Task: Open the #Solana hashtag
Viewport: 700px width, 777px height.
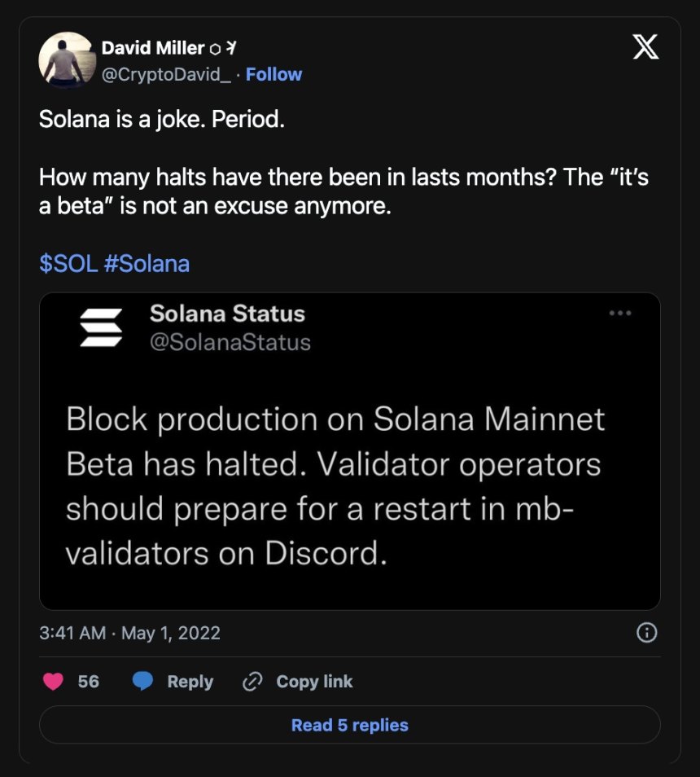Action: tap(147, 264)
